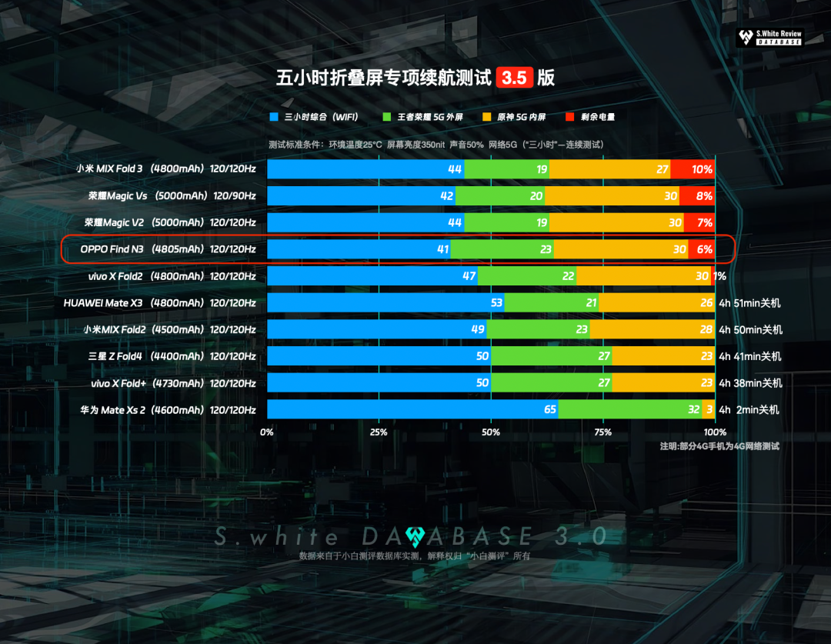Click the red 10% remaining battery segment
Screen dimensions: 831x644
[x=692, y=169]
